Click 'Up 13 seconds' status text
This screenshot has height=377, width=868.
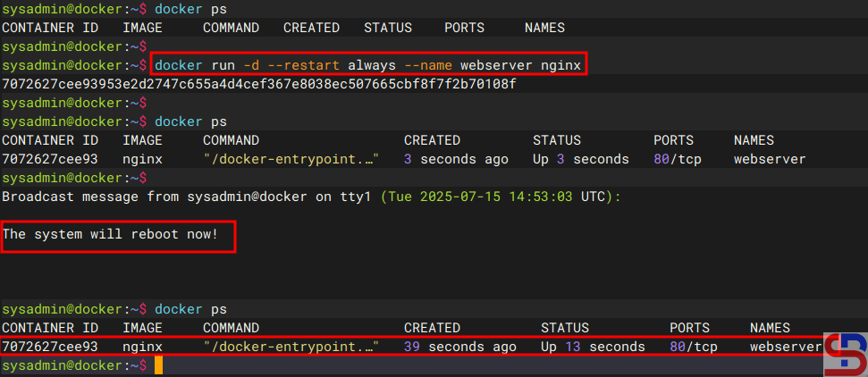coord(591,347)
